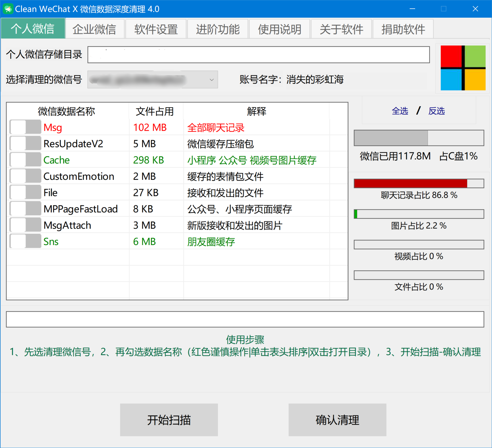
Task: Click the Clean WeChat app icon in title bar
Action: (8, 9)
